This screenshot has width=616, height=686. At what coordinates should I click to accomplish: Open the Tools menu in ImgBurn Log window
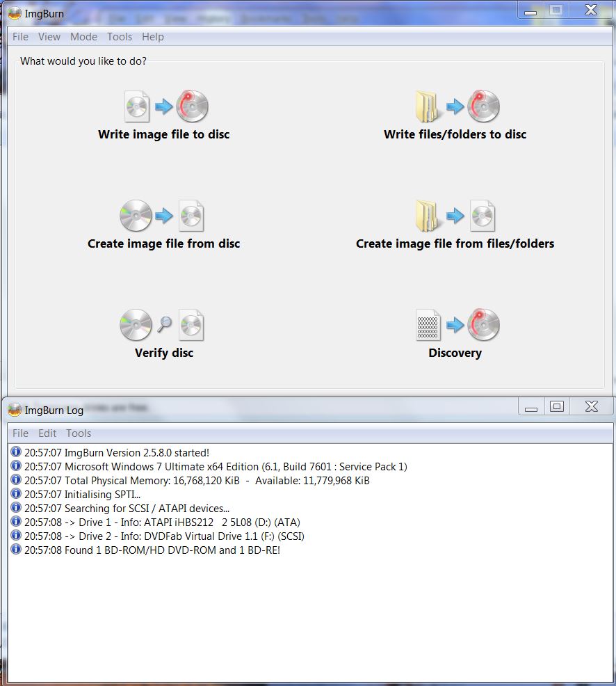79,433
